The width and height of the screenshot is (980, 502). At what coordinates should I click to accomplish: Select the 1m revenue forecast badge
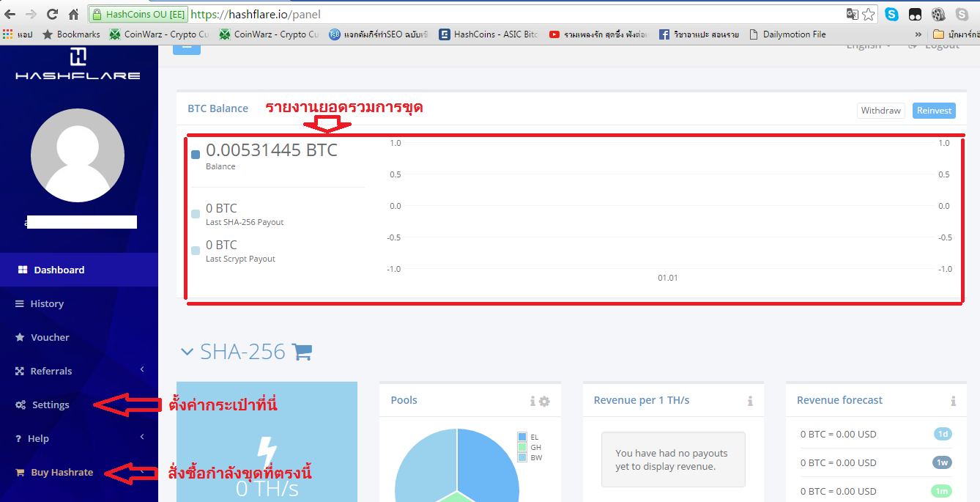pyautogui.click(x=943, y=491)
